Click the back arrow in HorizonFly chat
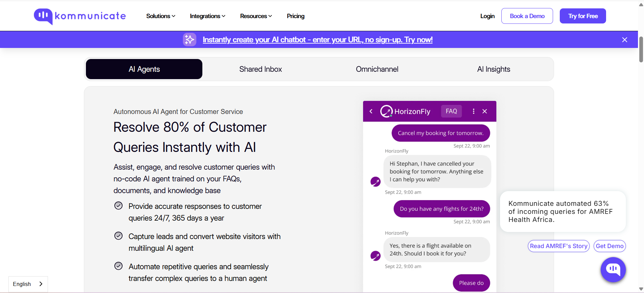644x293 pixels. (371, 111)
